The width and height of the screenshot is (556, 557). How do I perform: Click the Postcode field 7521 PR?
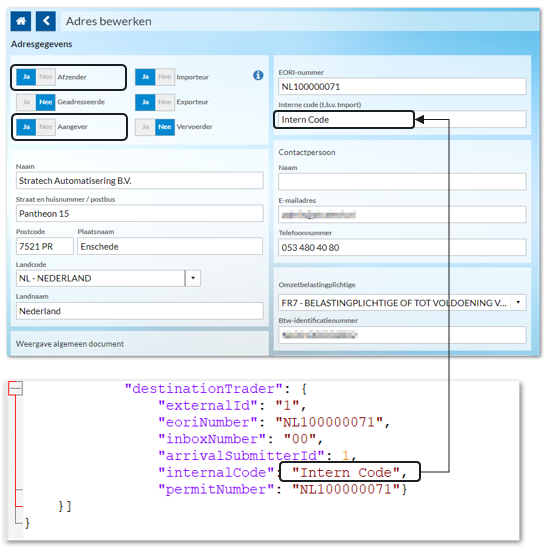click(x=45, y=247)
